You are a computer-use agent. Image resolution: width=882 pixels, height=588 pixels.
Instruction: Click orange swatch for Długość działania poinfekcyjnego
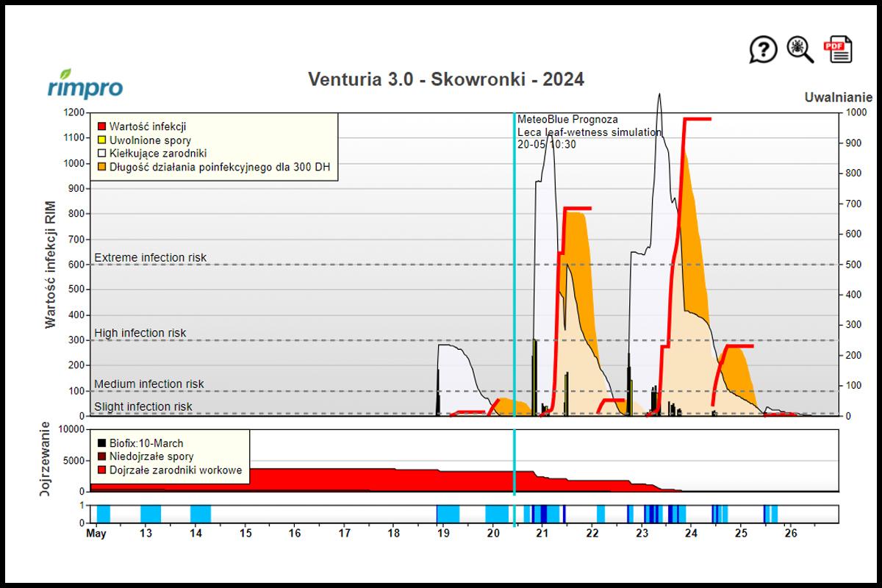[x=102, y=168]
